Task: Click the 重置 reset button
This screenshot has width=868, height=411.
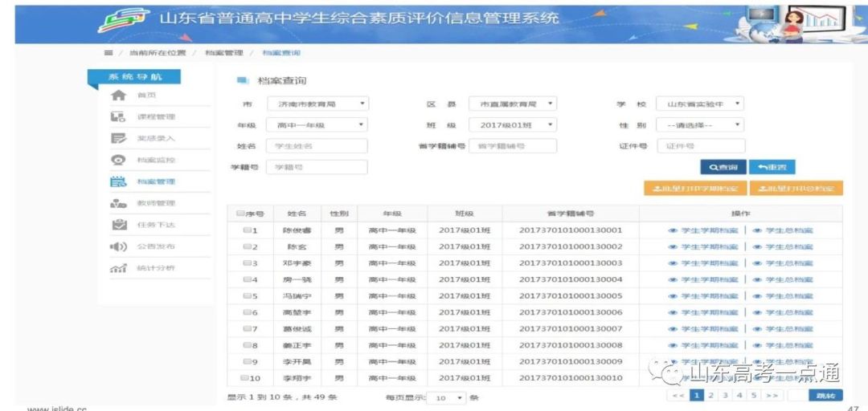Action: coord(772,167)
